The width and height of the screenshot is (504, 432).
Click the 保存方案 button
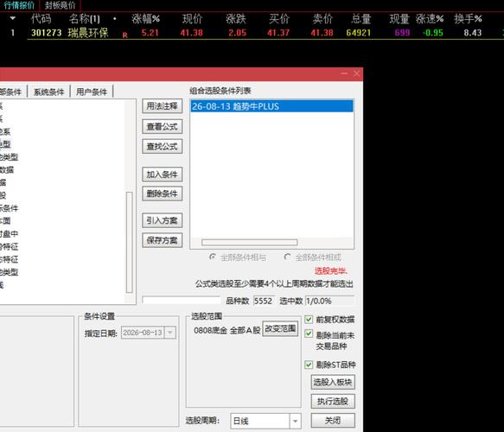162,240
